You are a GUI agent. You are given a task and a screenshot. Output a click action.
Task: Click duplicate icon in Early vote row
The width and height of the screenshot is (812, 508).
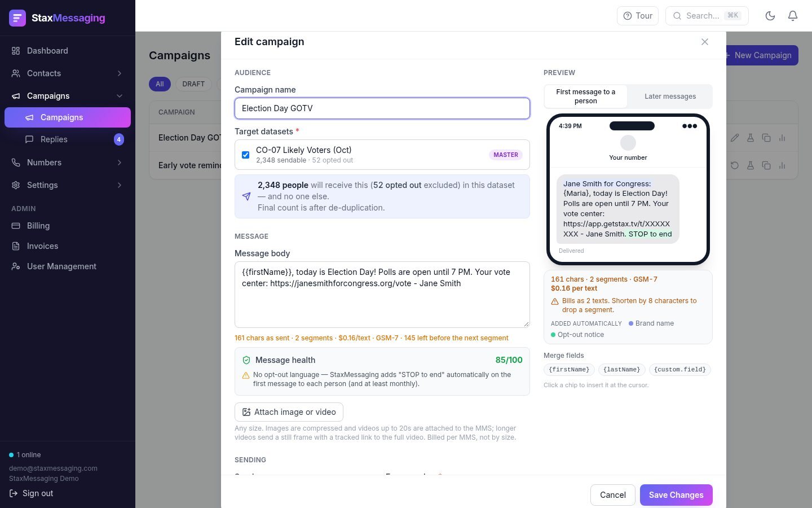point(766,165)
